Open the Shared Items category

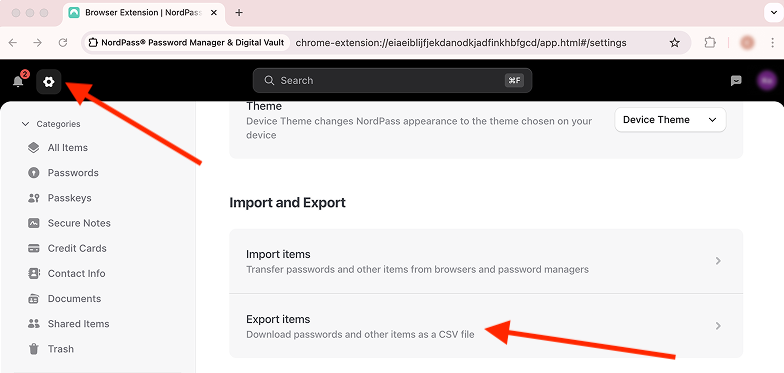78,324
